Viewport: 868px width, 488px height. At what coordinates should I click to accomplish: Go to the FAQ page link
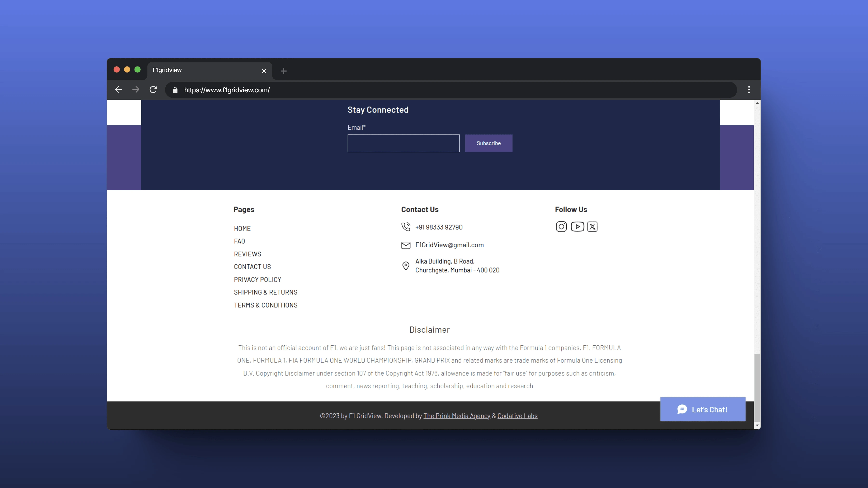(239, 241)
